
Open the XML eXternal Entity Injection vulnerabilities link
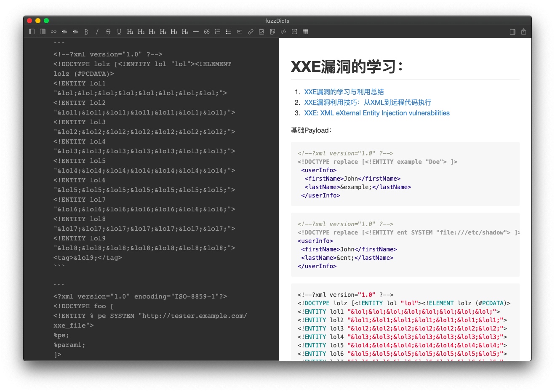pos(377,113)
